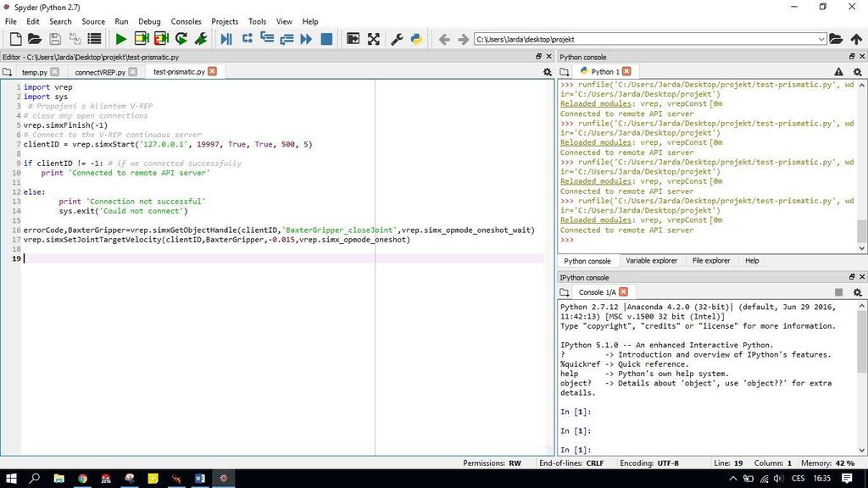Place cursor on editor line 19
Screen dimensions: 868x488
pyautogui.click(x=282, y=258)
